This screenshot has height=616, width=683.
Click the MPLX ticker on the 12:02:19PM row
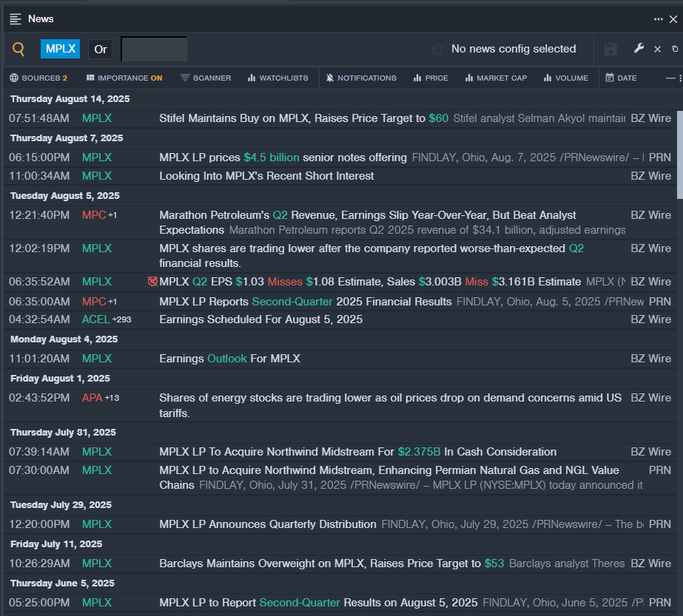pos(97,248)
